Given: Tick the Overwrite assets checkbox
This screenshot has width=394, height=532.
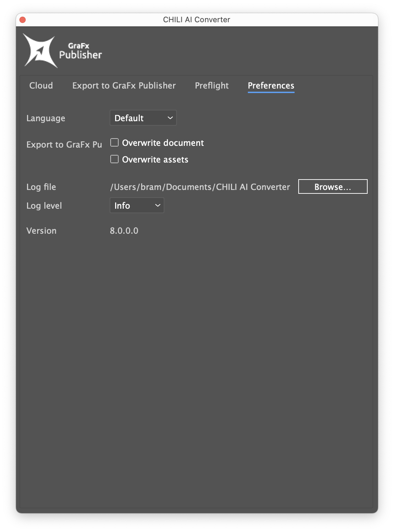Looking at the screenshot, I should point(114,159).
